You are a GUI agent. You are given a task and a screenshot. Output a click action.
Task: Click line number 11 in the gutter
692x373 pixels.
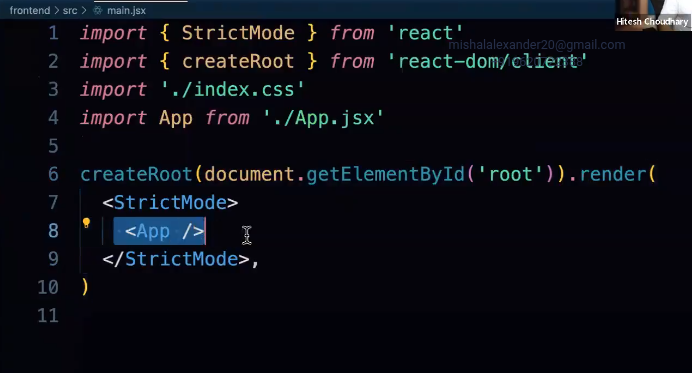click(x=48, y=316)
